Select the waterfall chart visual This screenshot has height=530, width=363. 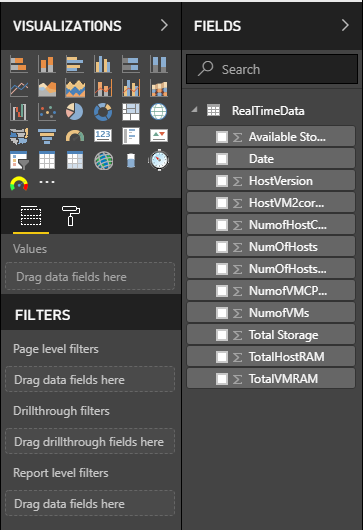pos(19,112)
